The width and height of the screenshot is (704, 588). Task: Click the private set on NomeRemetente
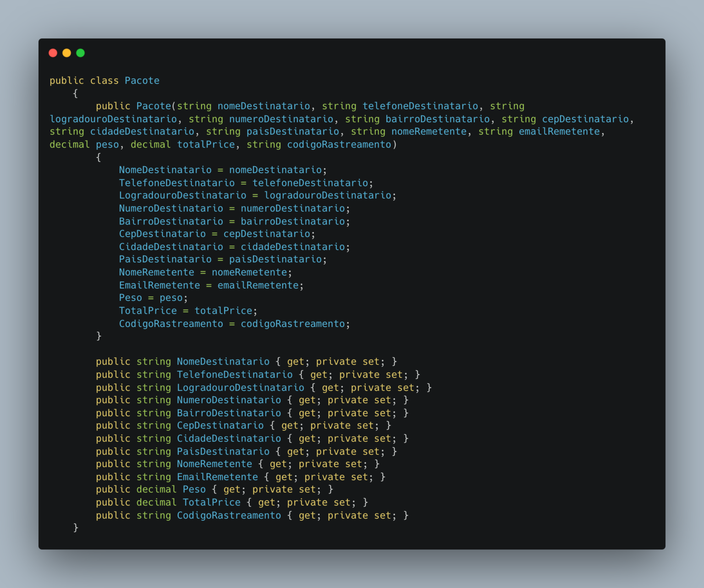pos(331,463)
